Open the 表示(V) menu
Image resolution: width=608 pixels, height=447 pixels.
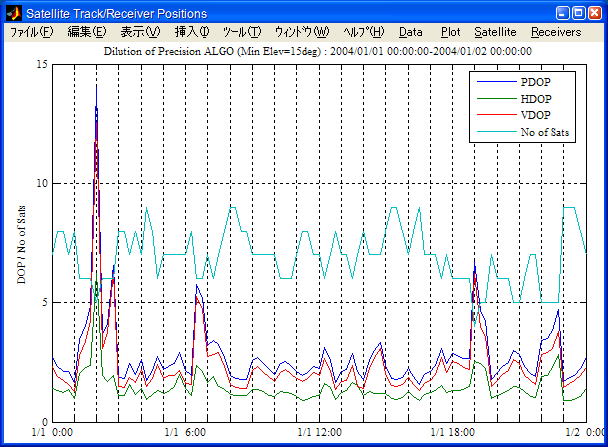[x=140, y=32]
